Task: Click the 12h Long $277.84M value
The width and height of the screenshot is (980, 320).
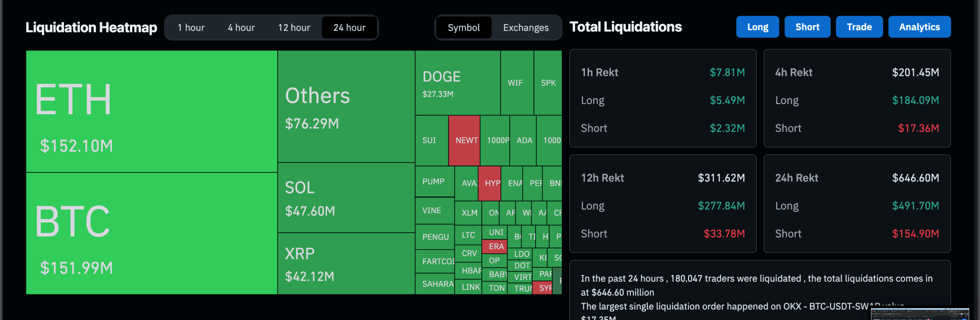Action: tap(721, 206)
